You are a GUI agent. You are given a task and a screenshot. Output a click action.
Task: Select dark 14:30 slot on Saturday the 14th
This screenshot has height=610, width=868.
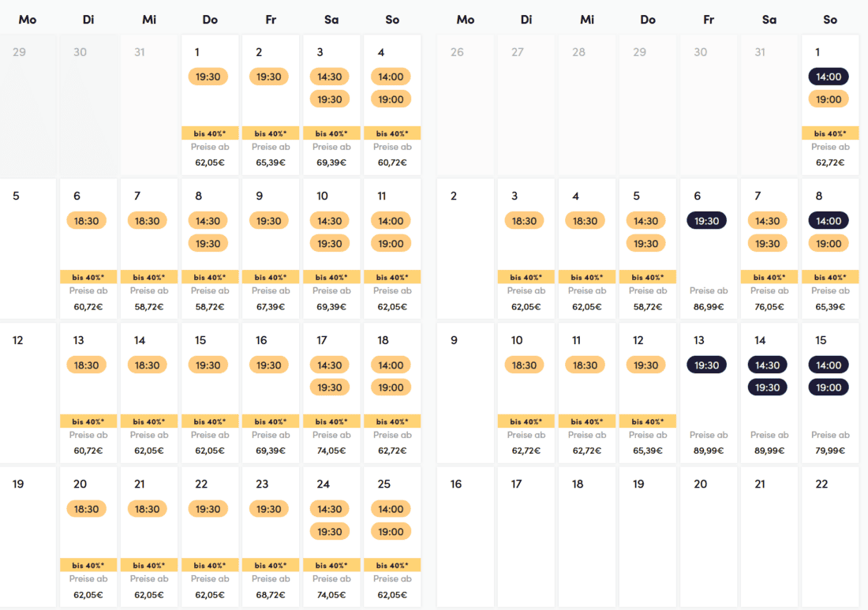point(768,365)
